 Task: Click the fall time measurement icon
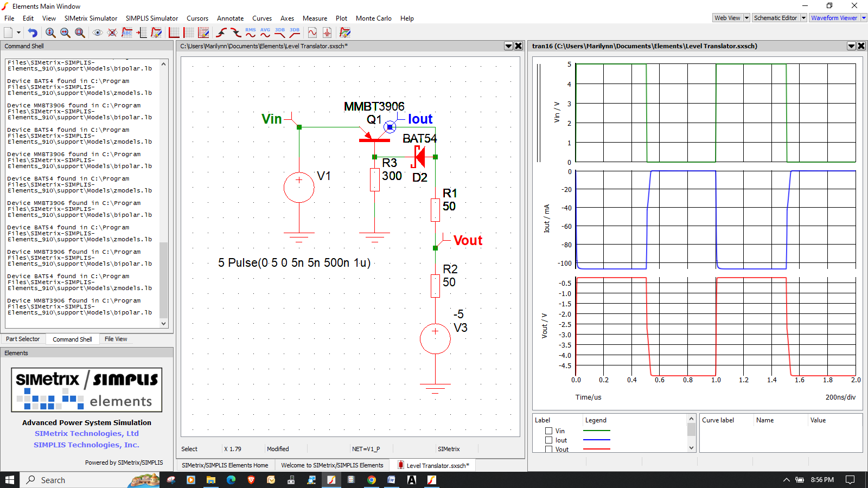[236, 33]
